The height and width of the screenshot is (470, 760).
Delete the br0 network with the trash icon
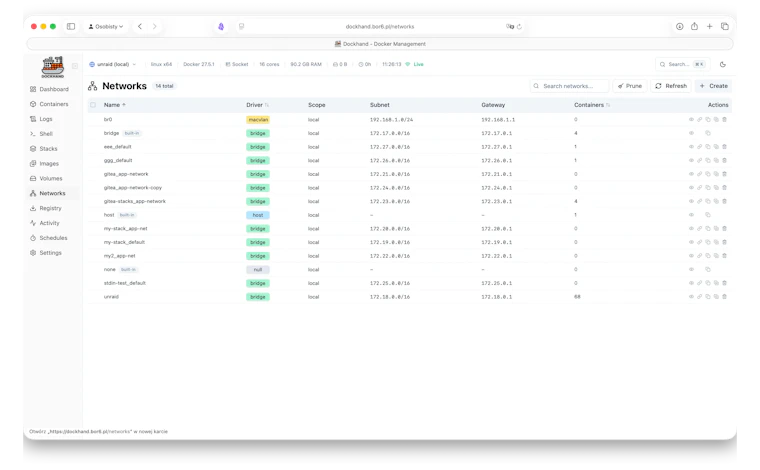[x=725, y=119]
